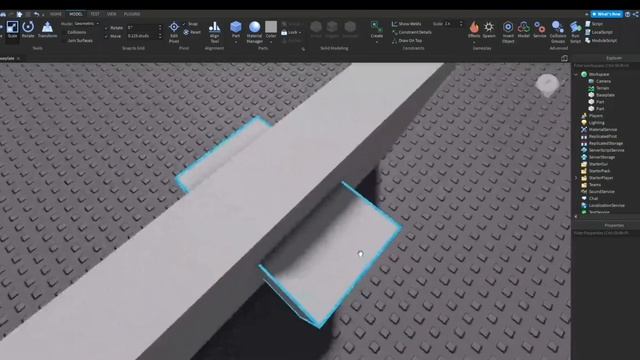The image size is (640, 360).
Task: Switch to the PLUGINS ribbon tab
Action: (132, 14)
